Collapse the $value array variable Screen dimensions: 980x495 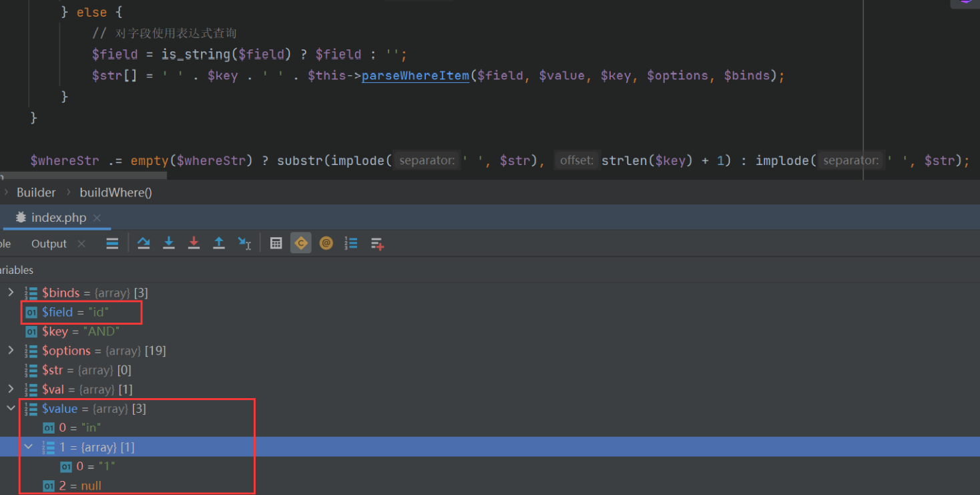click(11, 408)
